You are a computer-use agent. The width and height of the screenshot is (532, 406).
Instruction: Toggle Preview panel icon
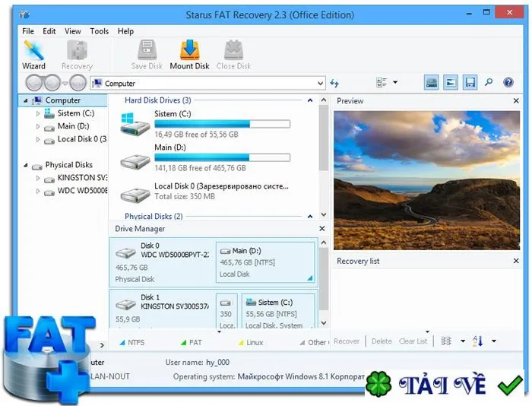click(451, 82)
